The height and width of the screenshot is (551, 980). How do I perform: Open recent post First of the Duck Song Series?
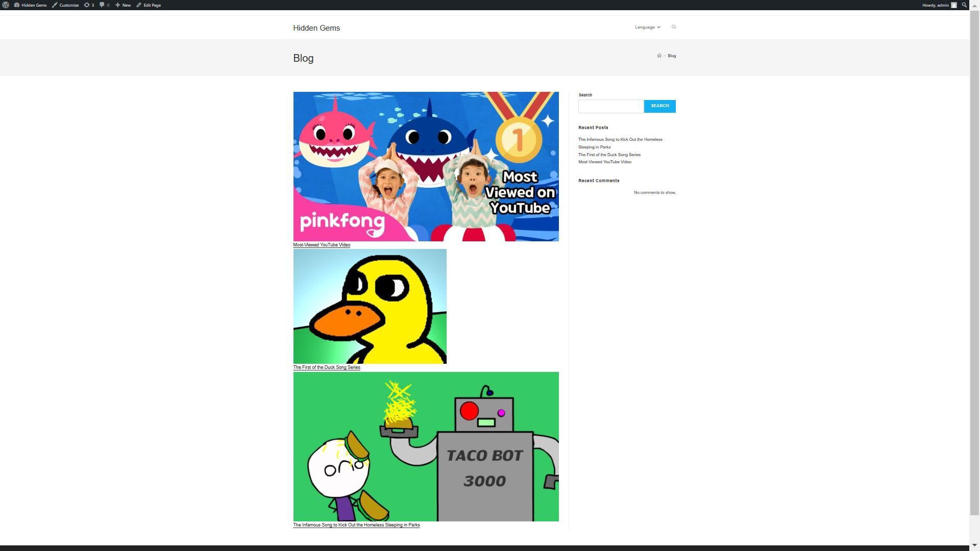pyautogui.click(x=609, y=155)
